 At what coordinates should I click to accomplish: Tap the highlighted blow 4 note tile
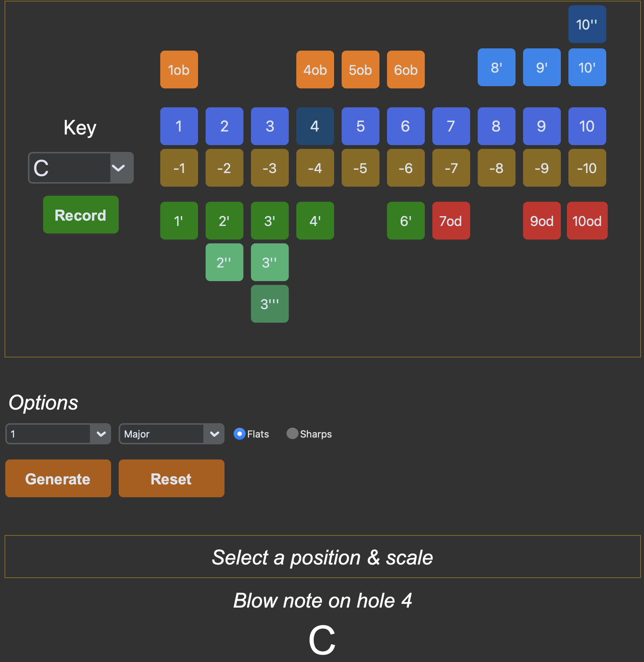click(315, 126)
